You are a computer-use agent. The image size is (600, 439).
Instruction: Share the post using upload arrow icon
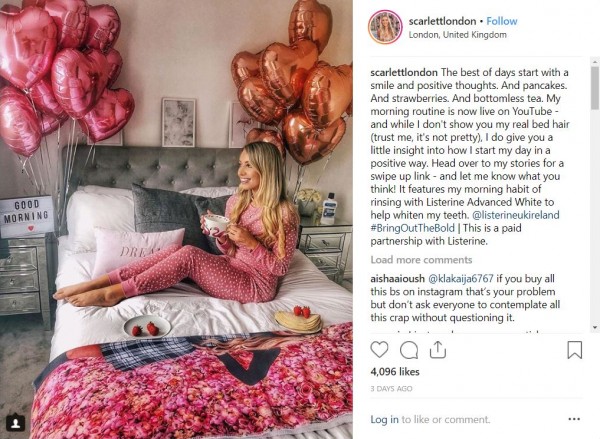coord(438,349)
